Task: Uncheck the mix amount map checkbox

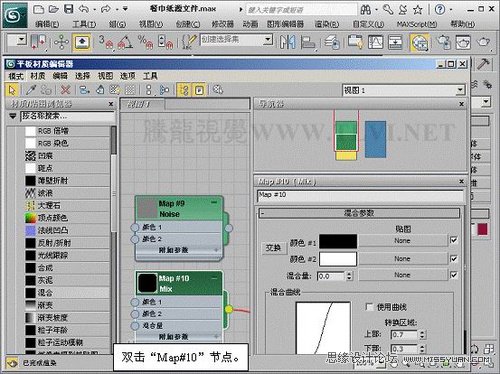Action: (x=454, y=275)
